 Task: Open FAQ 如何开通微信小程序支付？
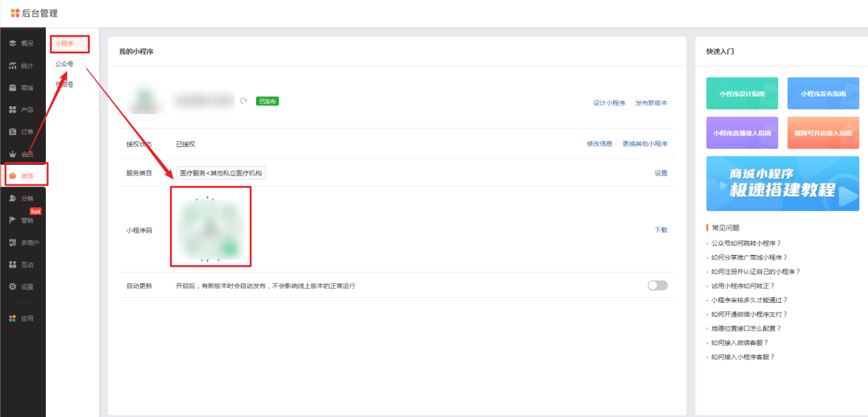tap(749, 315)
